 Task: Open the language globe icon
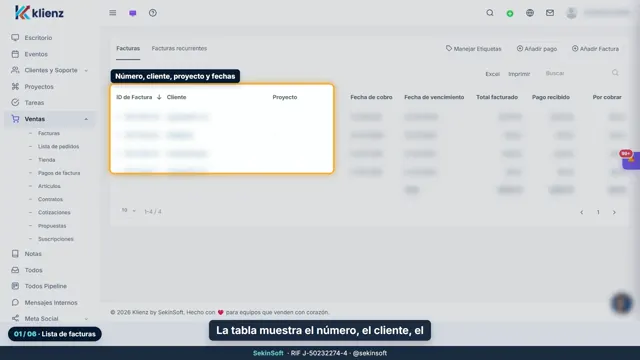click(x=530, y=13)
